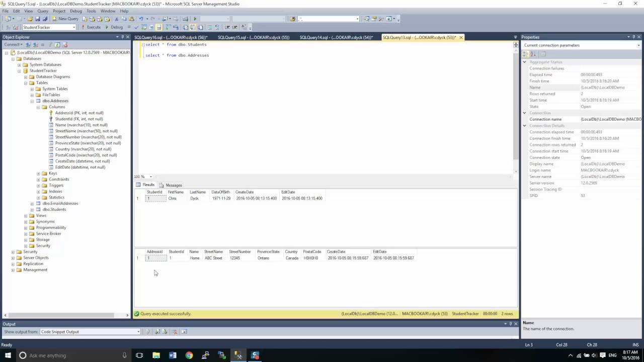Image resolution: width=644 pixels, height=362 pixels.
Task: Close the SQLQuery13.sql tab
Action: 461,37
